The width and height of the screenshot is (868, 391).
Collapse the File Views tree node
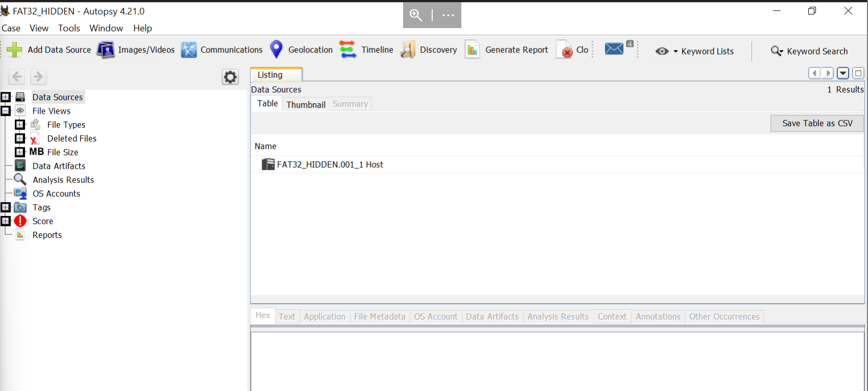[6, 111]
